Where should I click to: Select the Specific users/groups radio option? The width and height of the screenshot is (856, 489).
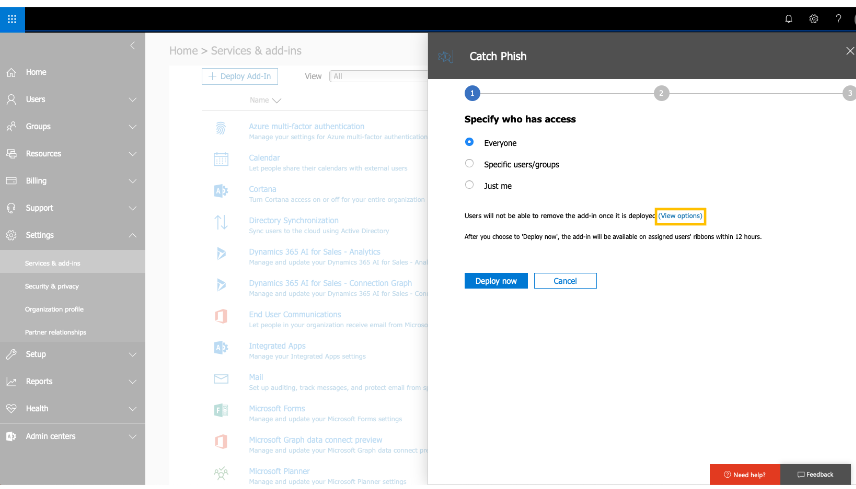[x=469, y=163]
